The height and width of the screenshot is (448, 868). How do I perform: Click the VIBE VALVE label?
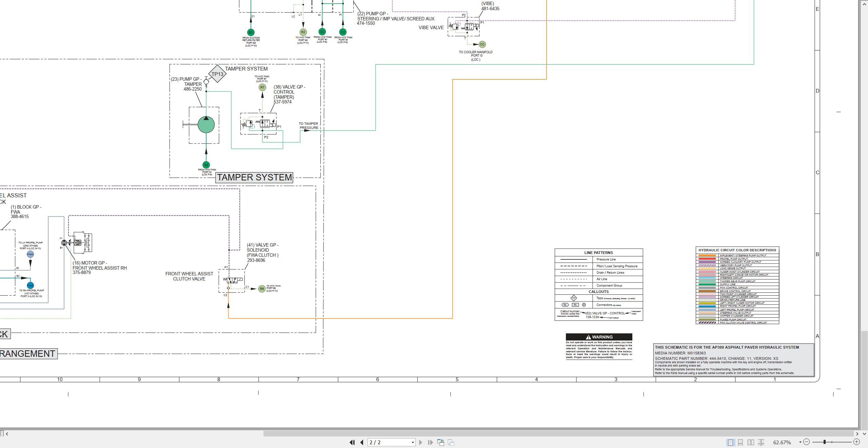point(431,27)
